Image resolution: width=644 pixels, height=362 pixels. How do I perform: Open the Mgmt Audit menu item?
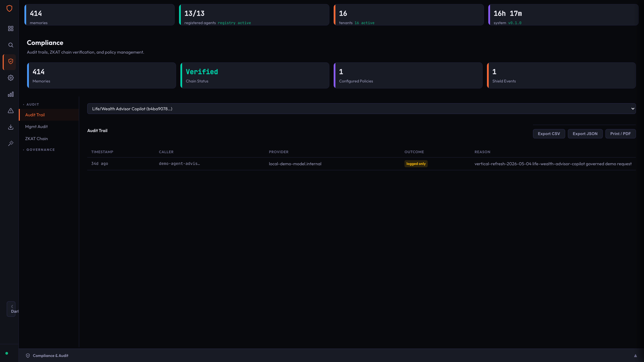coord(49,127)
